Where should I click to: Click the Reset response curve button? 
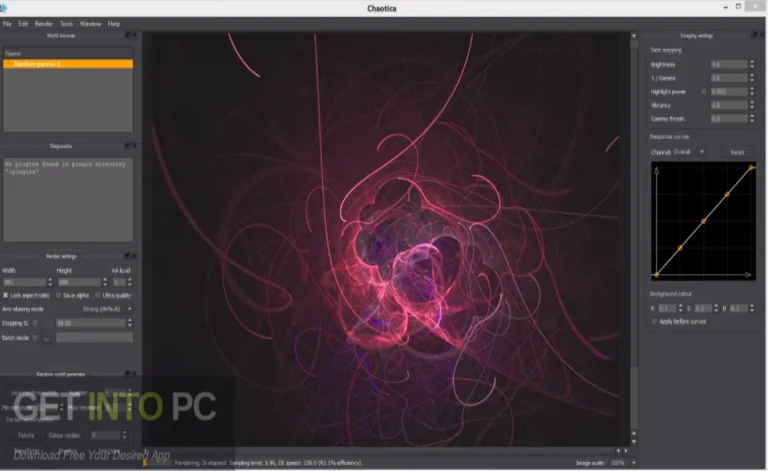click(x=737, y=152)
